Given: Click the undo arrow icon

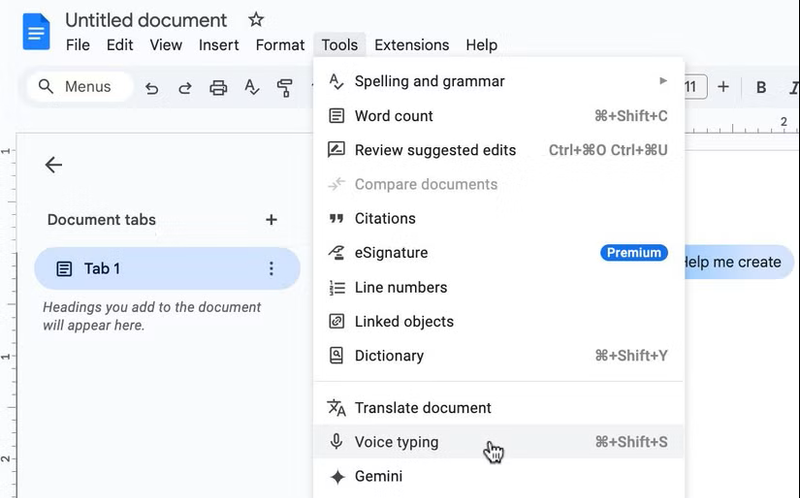Looking at the screenshot, I should point(152,88).
